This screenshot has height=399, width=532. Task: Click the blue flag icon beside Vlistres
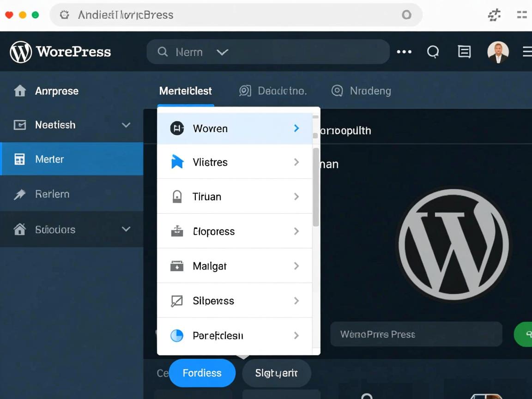click(x=177, y=162)
